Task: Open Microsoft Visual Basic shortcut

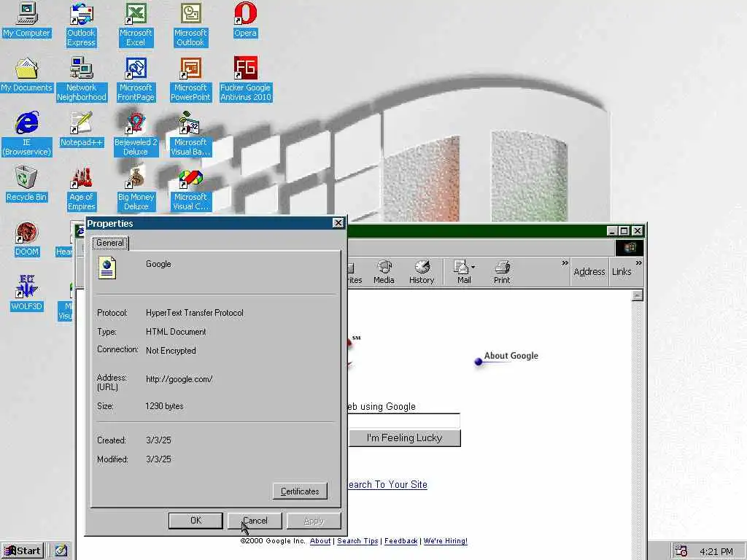Action: (190, 134)
